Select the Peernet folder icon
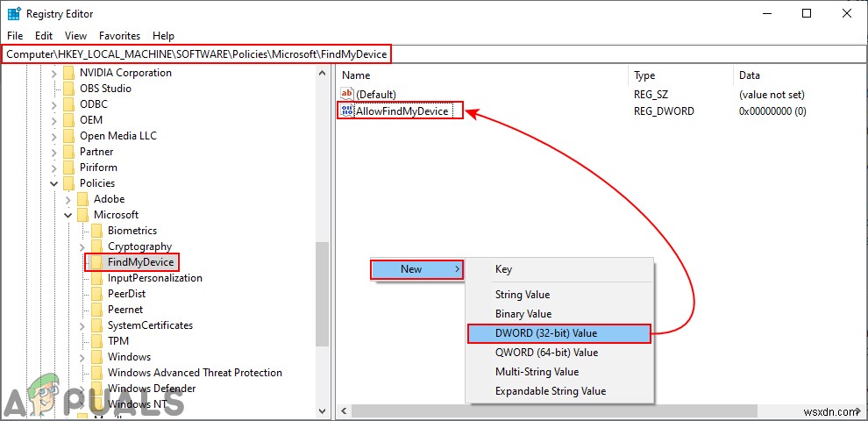The image size is (868, 421). 96,310
